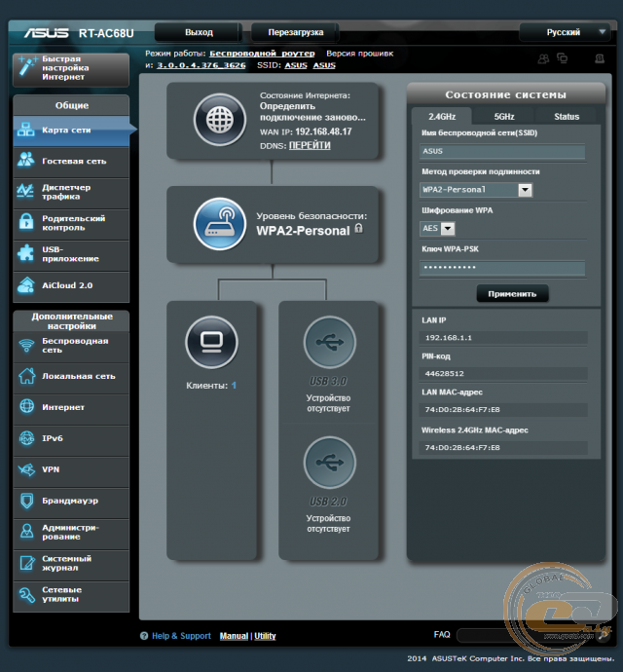Open Родительский контроль padlock icon

(26, 223)
